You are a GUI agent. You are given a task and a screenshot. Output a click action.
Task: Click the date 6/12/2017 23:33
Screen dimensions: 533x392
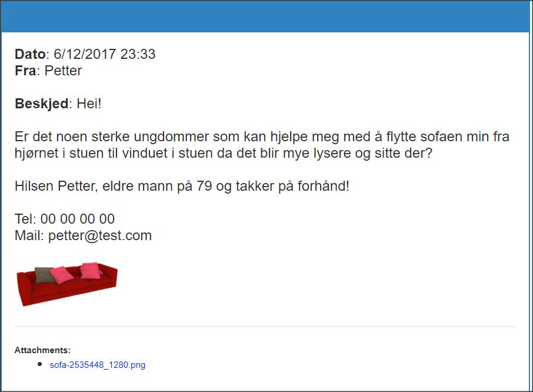(x=104, y=54)
